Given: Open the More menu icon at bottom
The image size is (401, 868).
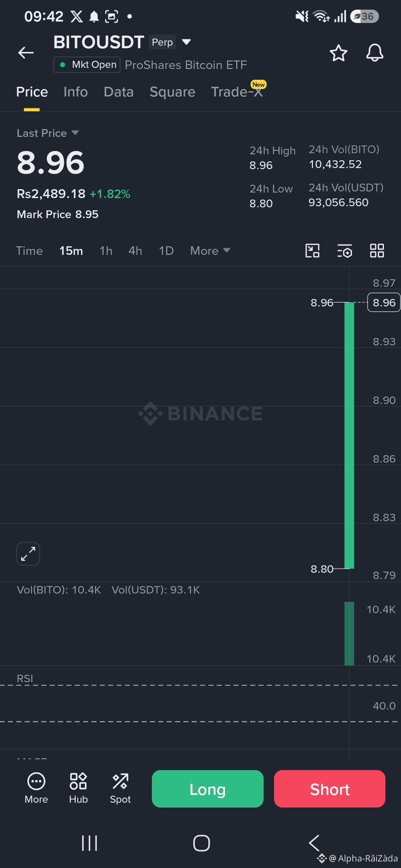Looking at the screenshot, I should tap(36, 788).
